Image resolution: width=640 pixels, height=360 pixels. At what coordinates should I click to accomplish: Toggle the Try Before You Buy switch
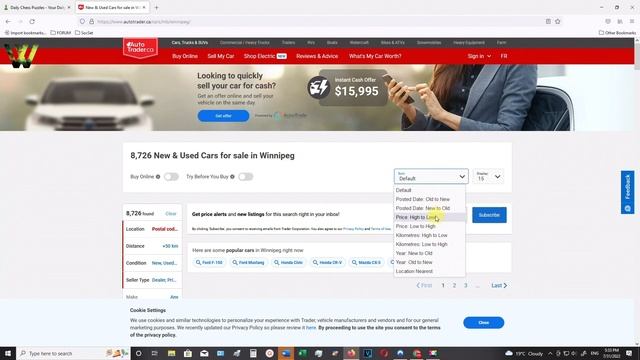(x=246, y=177)
